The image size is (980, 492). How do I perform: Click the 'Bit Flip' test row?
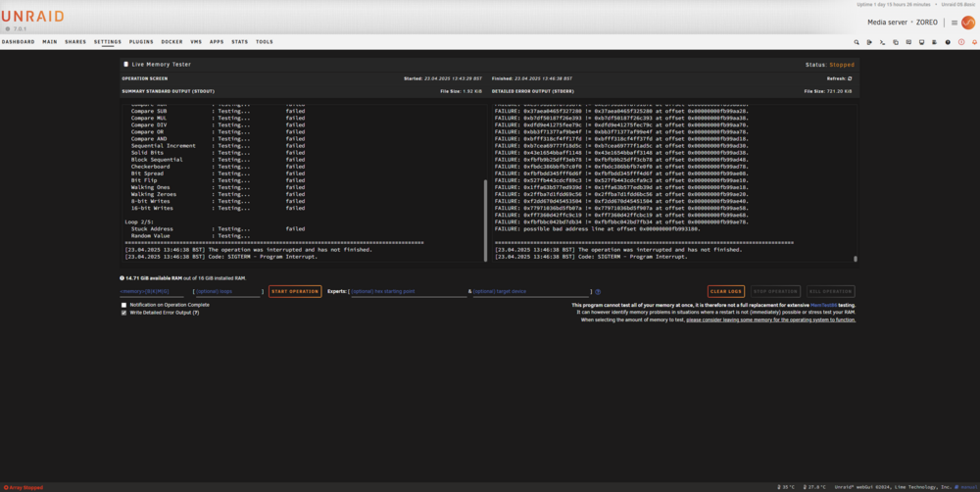[x=219, y=180]
